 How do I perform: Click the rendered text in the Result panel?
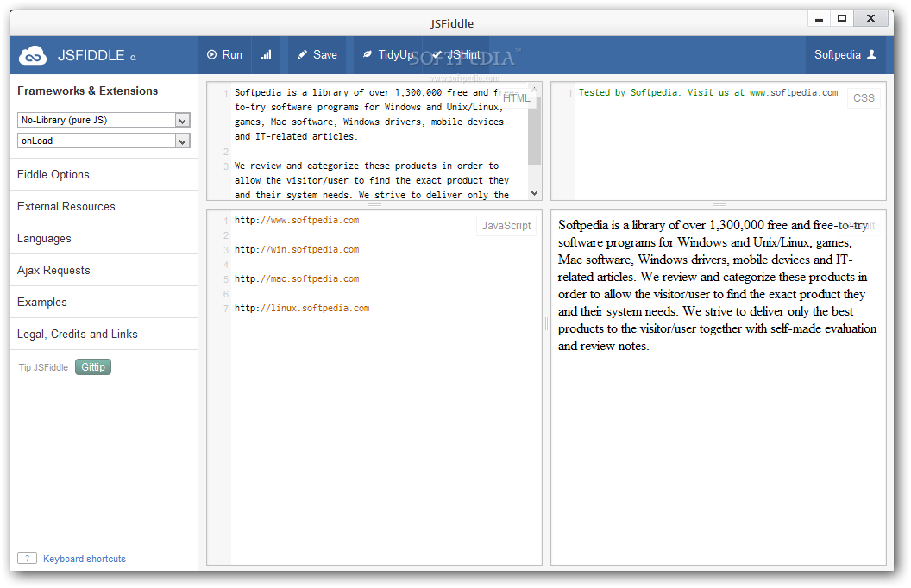click(717, 285)
